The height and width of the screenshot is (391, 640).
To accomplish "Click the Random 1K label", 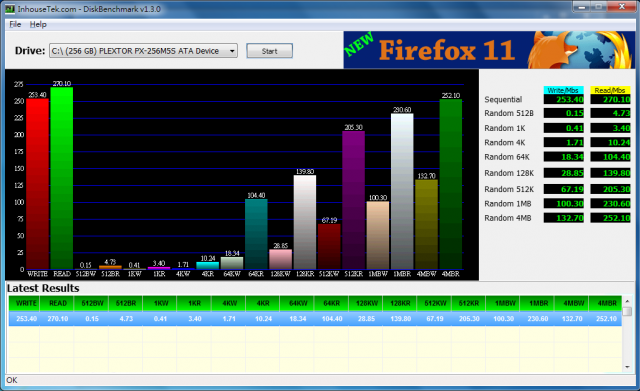I will click(505, 128).
